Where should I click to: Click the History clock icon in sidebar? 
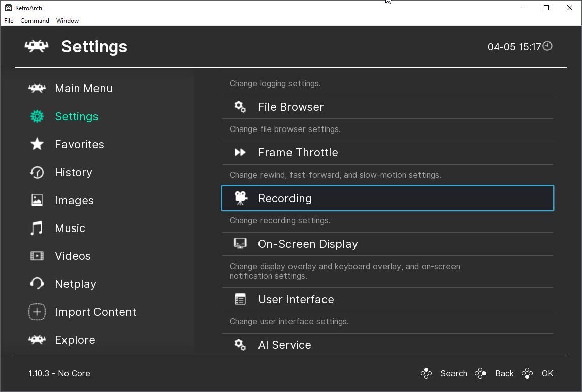[37, 172]
